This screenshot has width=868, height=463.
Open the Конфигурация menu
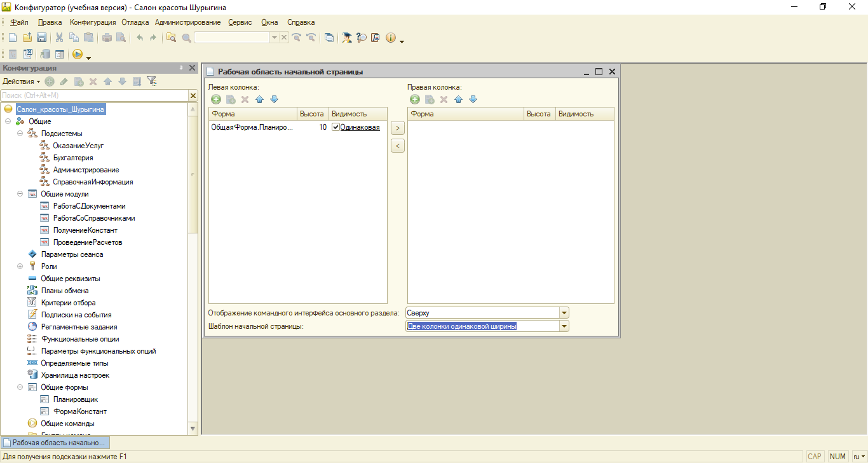[x=93, y=22]
